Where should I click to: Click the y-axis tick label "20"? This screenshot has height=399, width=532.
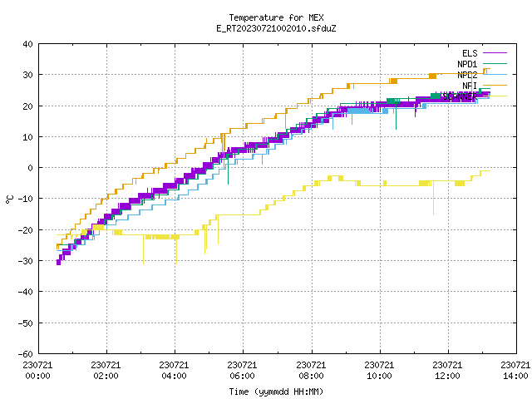click(27, 106)
